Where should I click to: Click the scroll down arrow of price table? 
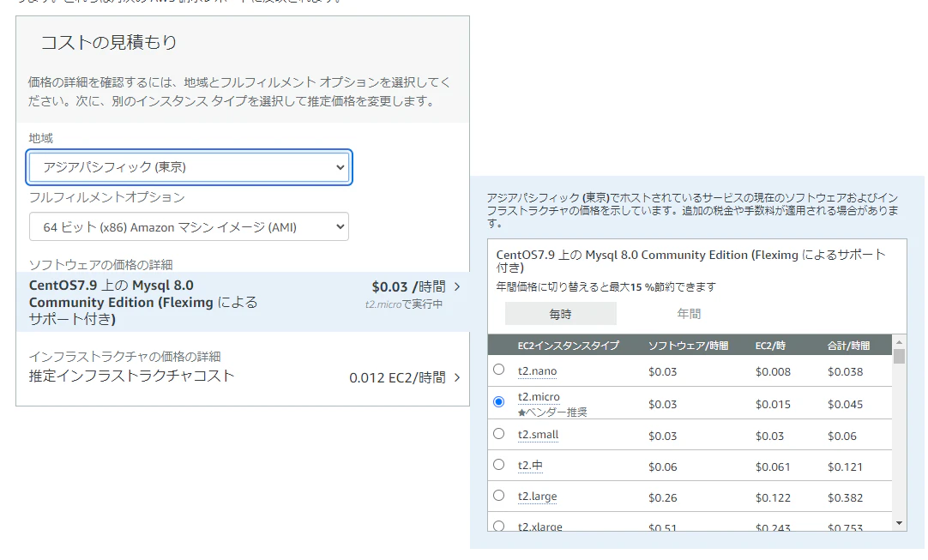coord(899,523)
